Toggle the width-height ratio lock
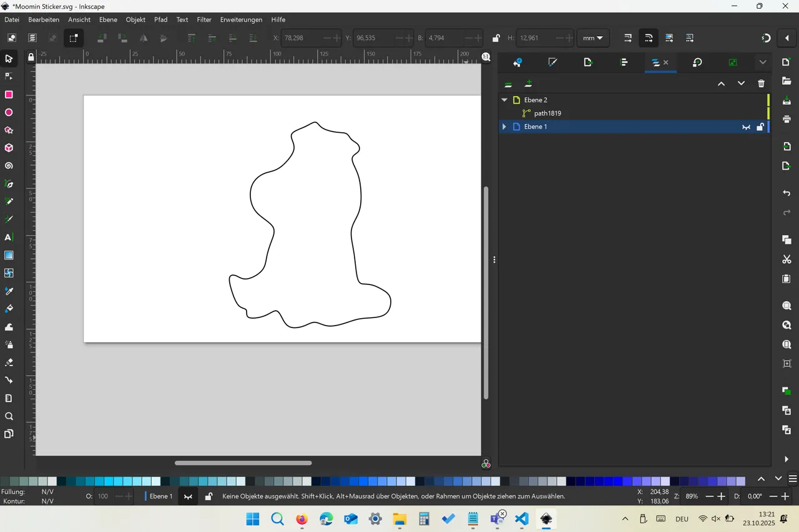 tap(496, 38)
